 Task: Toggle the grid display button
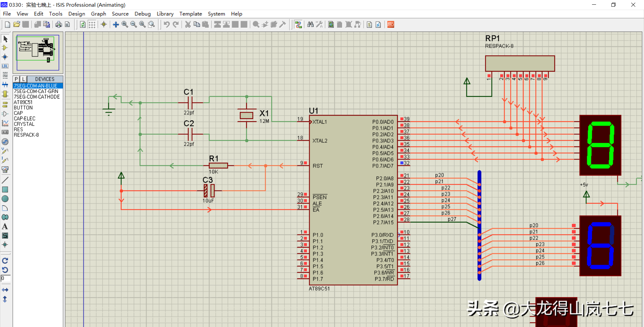tap(92, 24)
